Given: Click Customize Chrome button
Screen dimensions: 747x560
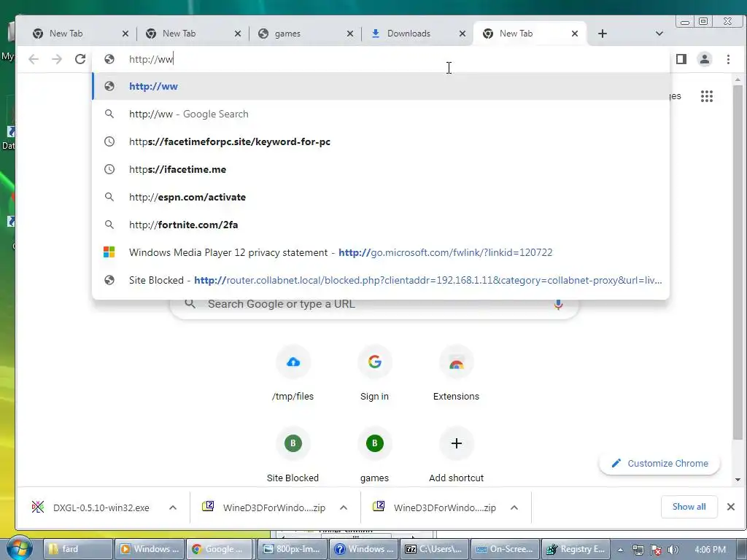Looking at the screenshot, I should tap(659, 463).
